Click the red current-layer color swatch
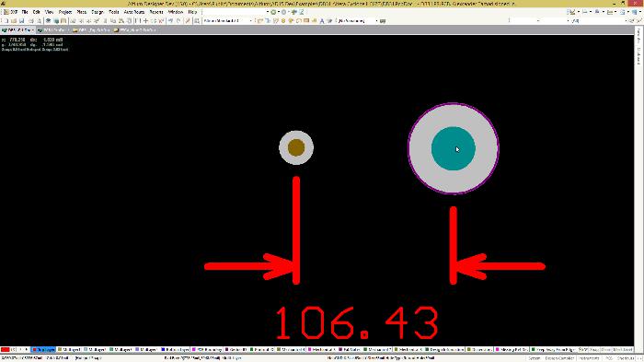The height and width of the screenshot is (362, 644). tap(6, 350)
